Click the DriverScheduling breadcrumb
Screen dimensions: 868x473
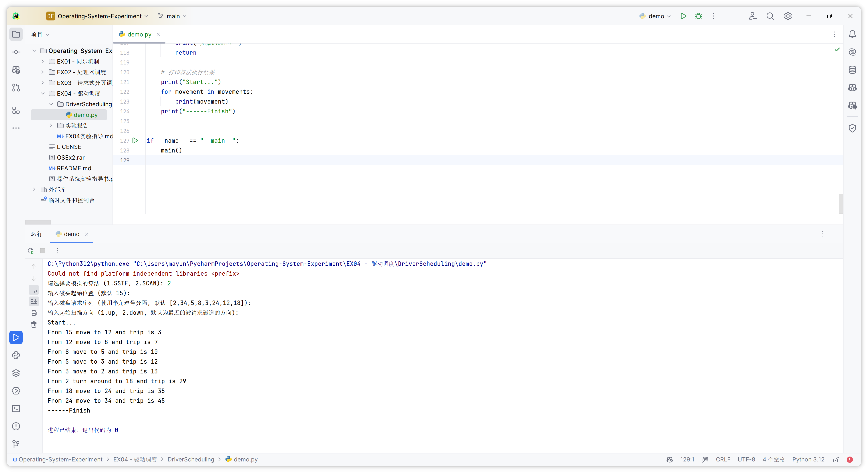coord(191,459)
